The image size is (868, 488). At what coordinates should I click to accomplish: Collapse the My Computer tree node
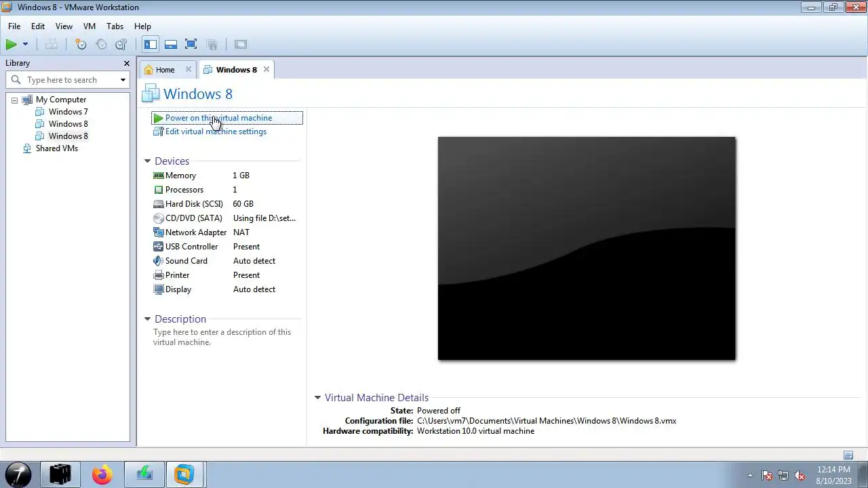click(x=14, y=100)
